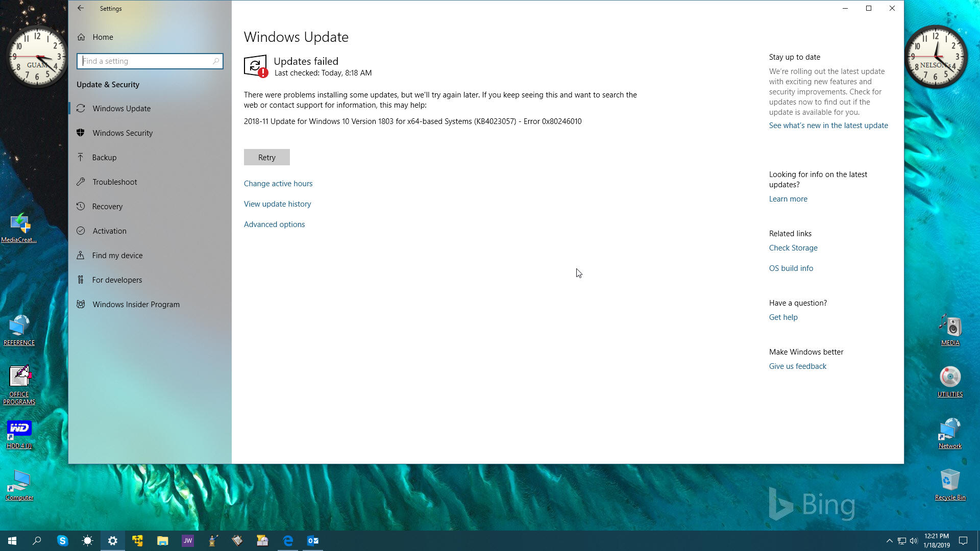
Task: Open taskbar search magnifier
Action: tap(37, 541)
